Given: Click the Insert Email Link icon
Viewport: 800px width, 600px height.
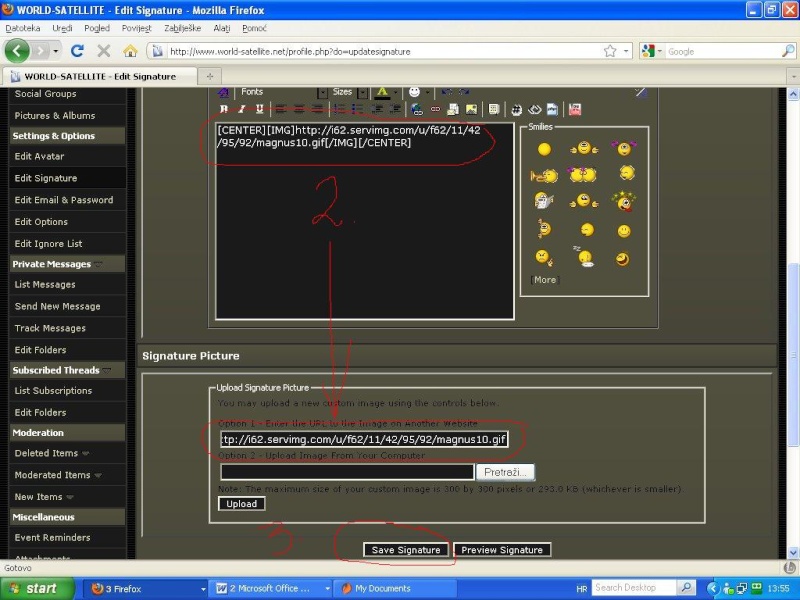Looking at the screenshot, I should pyautogui.click(x=453, y=109).
